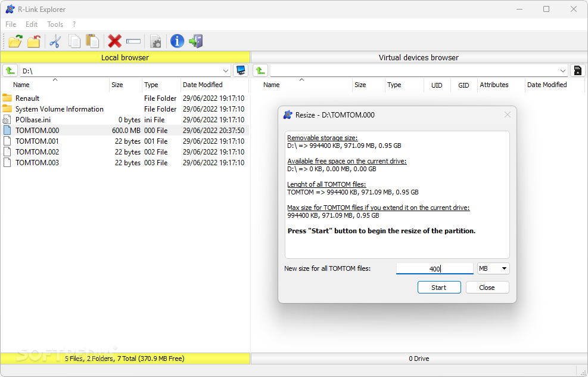Click the GID column header
The image size is (588, 377).
(463, 85)
